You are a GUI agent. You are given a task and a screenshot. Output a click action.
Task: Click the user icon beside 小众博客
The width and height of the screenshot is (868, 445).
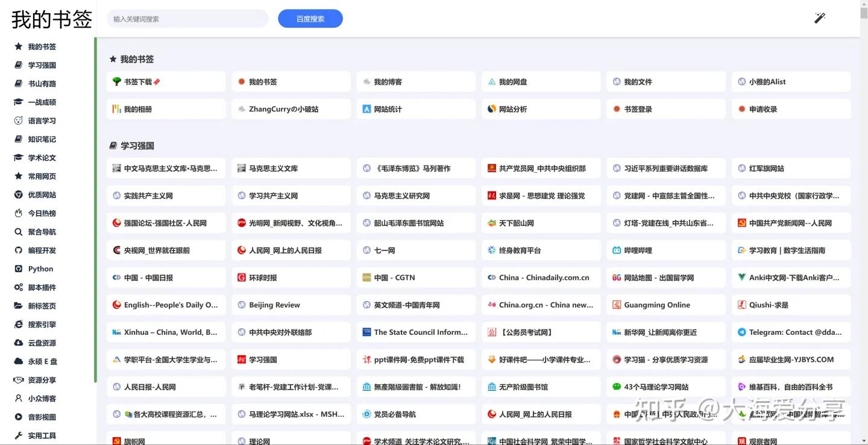18,399
